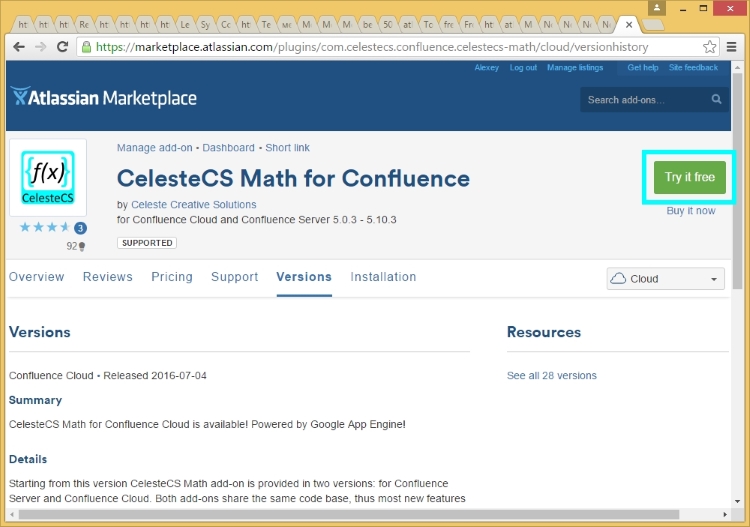This screenshot has width=750, height=527.
Task: Open Manage listings link
Action: pyautogui.click(x=575, y=68)
